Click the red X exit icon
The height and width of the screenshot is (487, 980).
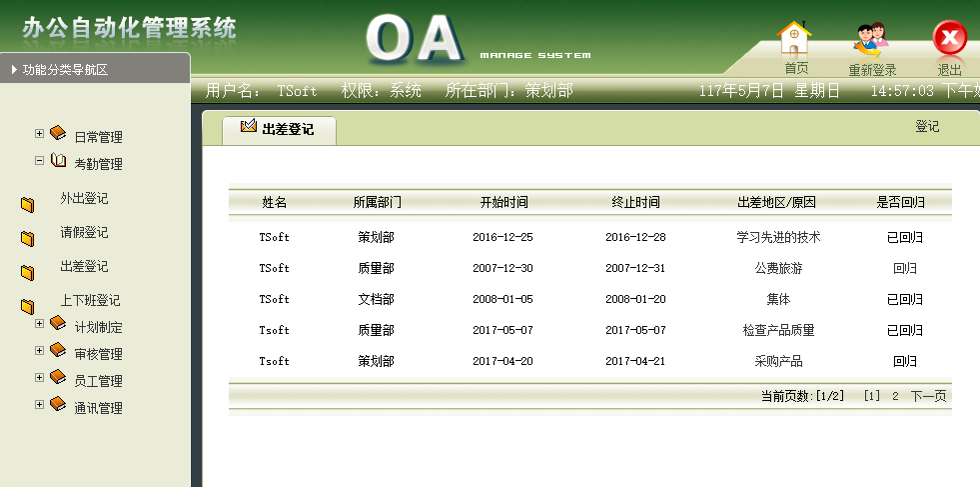pyautogui.click(x=949, y=39)
